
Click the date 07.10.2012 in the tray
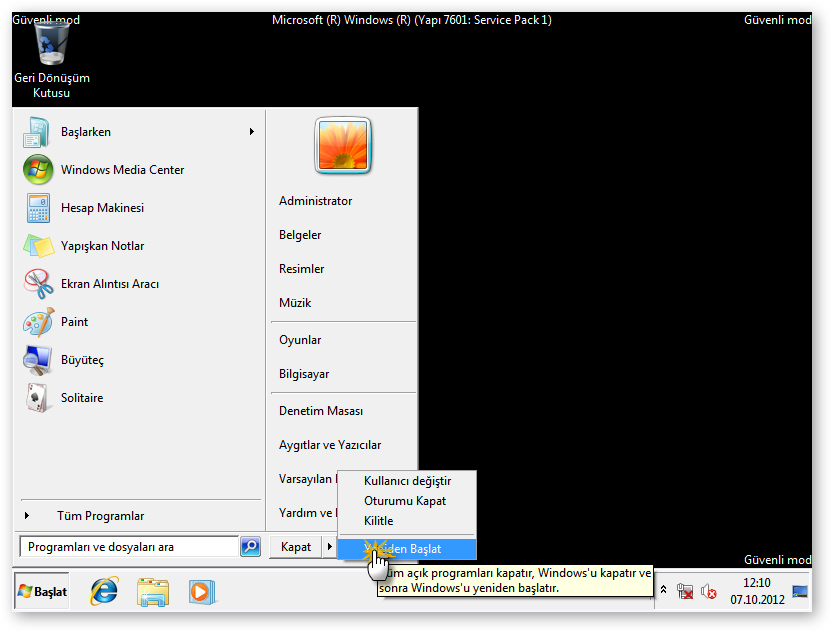[x=757, y=600]
